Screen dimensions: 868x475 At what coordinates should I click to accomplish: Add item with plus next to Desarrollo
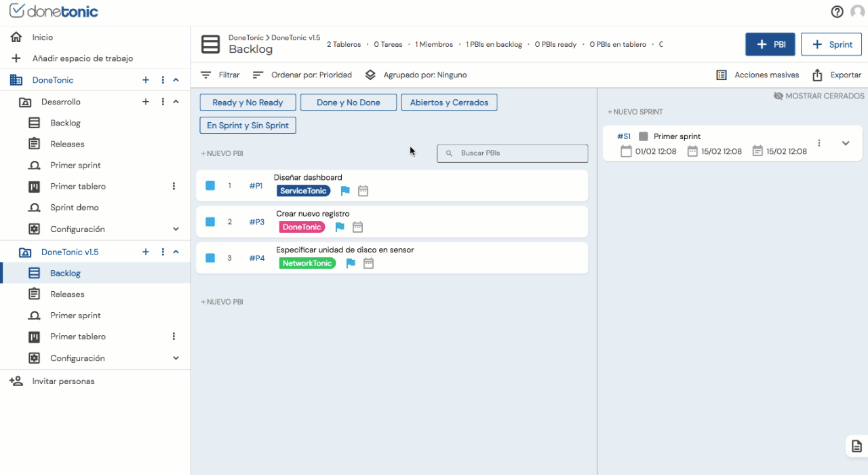point(145,102)
